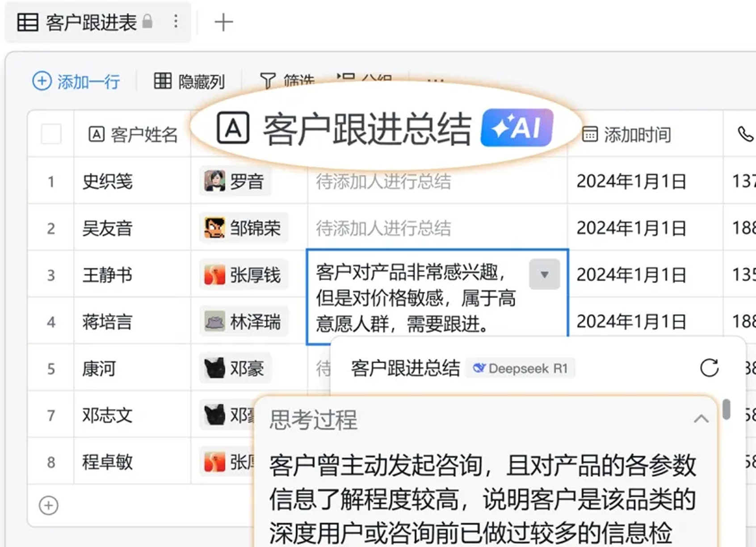Click the date cell in row 3
756x547 pixels.
coord(645,275)
